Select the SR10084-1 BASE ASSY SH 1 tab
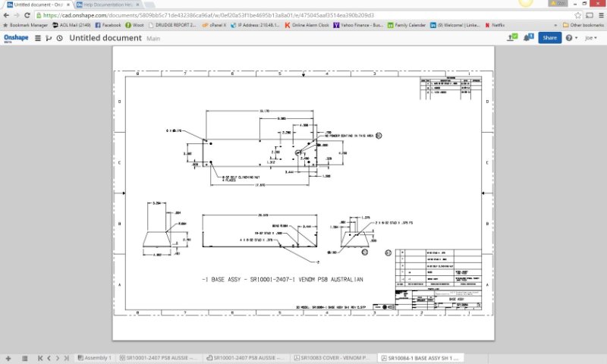 click(x=421, y=357)
